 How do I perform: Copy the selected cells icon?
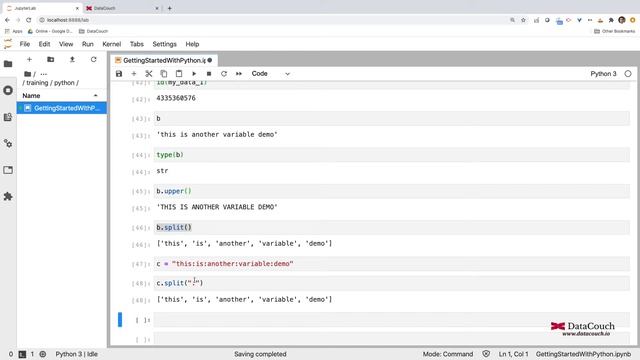(164, 74)
